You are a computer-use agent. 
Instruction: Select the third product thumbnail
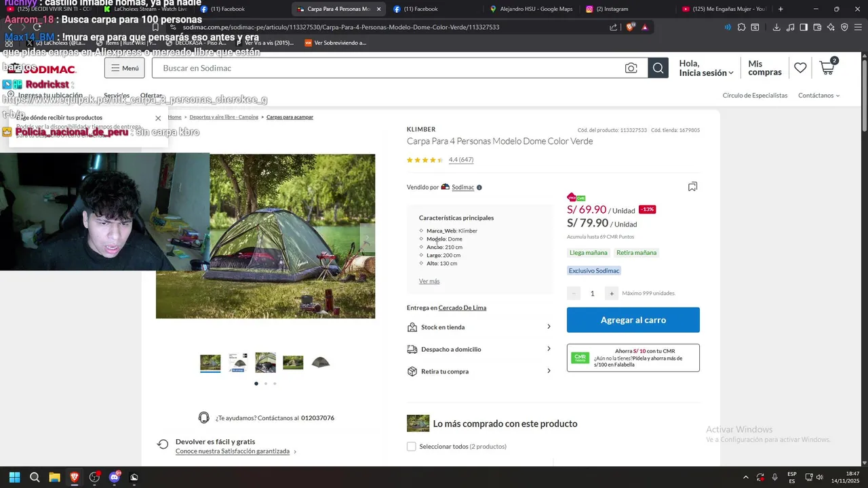(x=265, y=363)
